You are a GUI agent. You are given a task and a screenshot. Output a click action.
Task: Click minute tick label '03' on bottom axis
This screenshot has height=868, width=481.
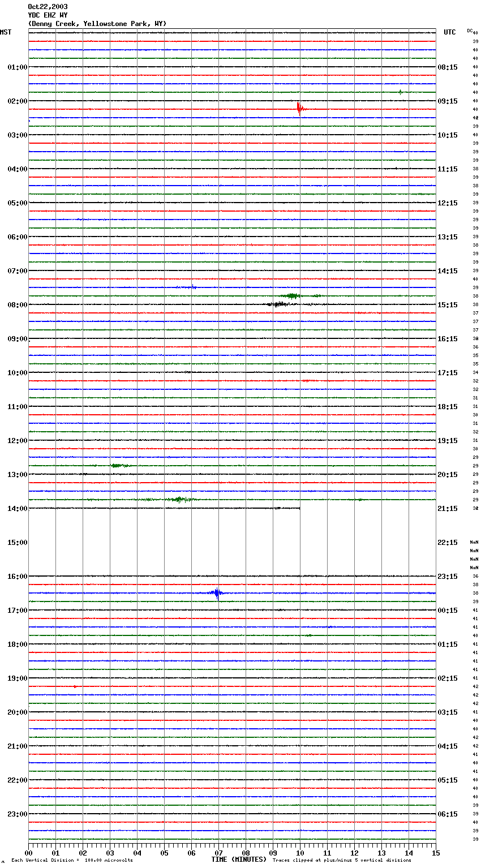tap(110, 853)
